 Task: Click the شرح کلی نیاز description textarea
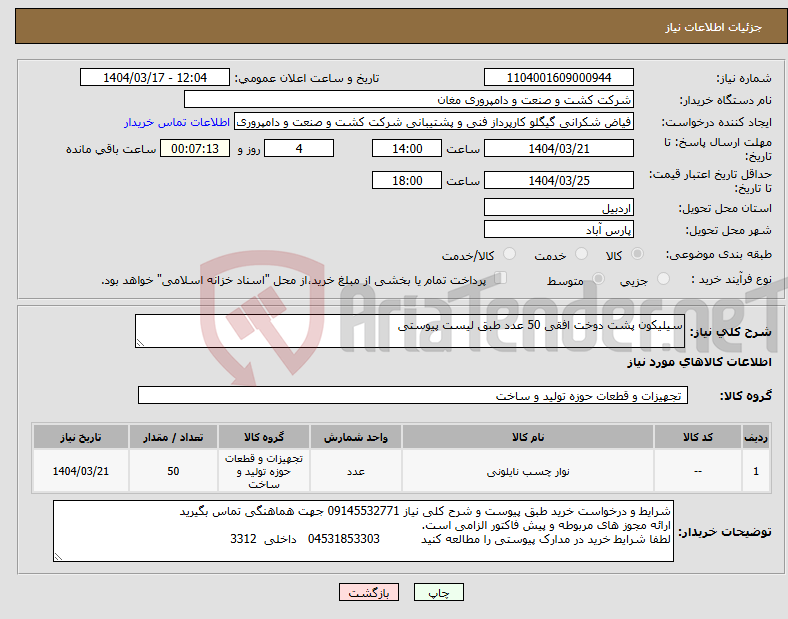coord(410,331)
